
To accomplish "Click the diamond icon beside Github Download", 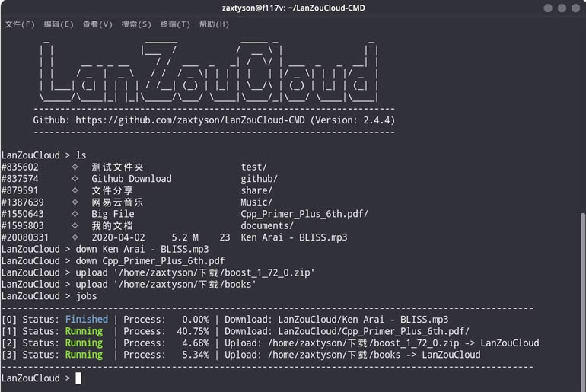I will click(75, 179).
